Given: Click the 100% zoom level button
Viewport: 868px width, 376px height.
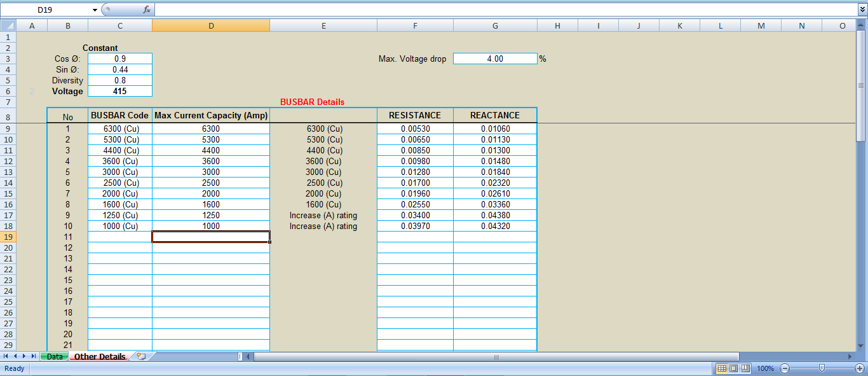Looking at the screenshot, I should (765, 368).
